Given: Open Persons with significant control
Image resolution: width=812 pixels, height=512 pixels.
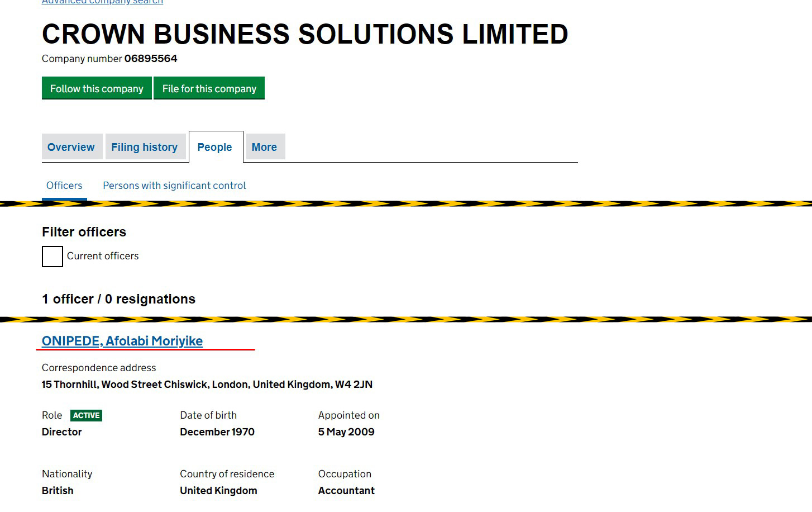Looking at the screenshot, I should point(174,186).
